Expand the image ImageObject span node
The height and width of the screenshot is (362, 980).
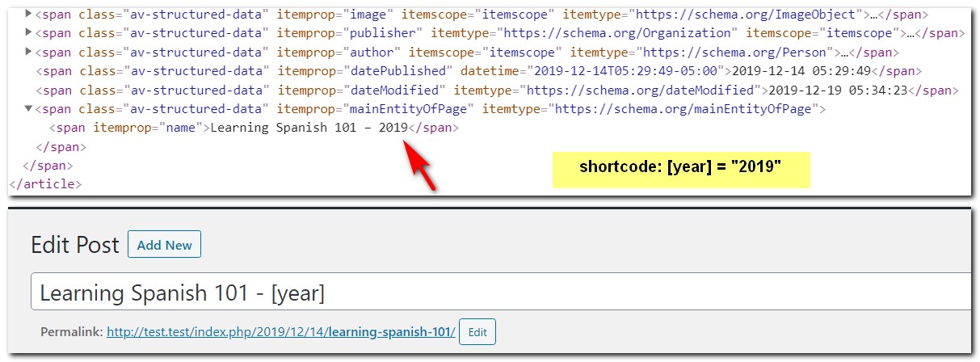click(29, 15)
